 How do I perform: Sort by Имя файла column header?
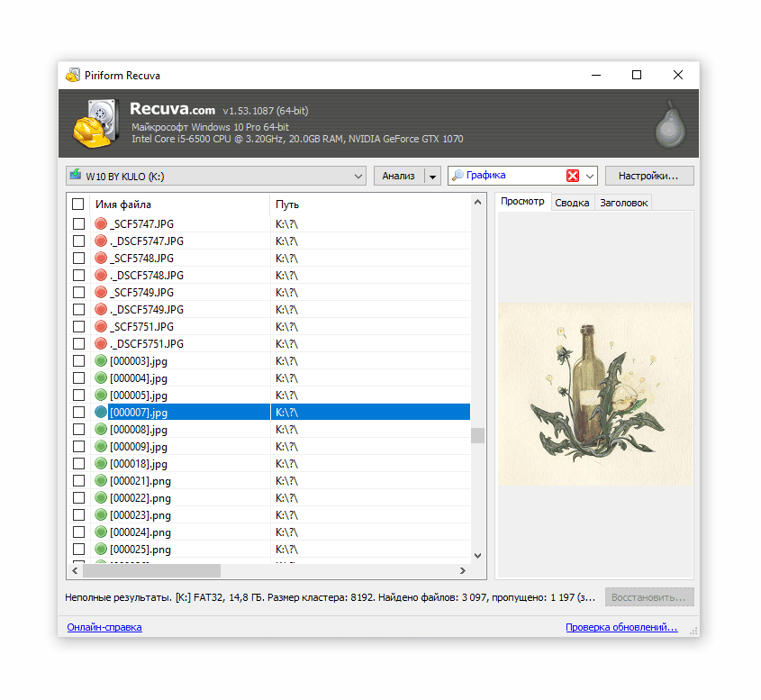(x=179, y=205)
